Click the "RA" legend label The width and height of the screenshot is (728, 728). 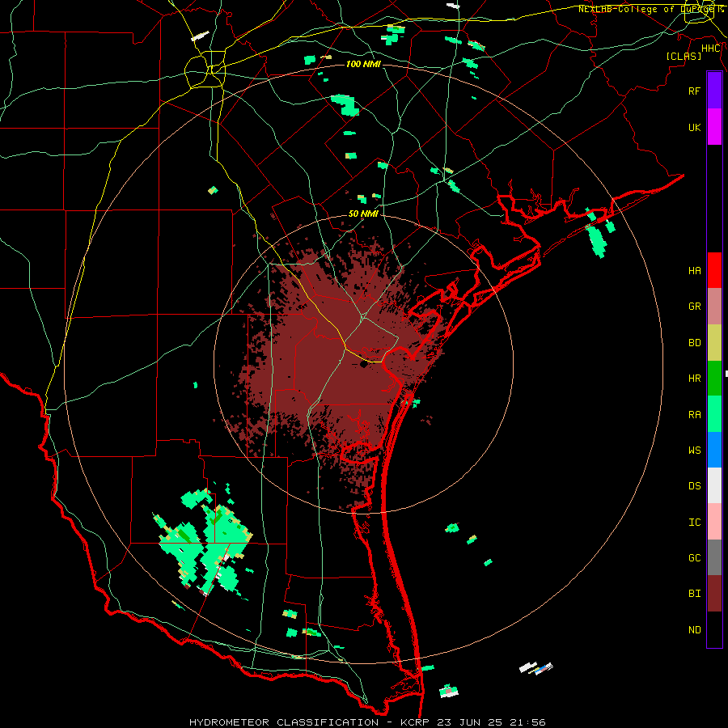pos(694,415)
